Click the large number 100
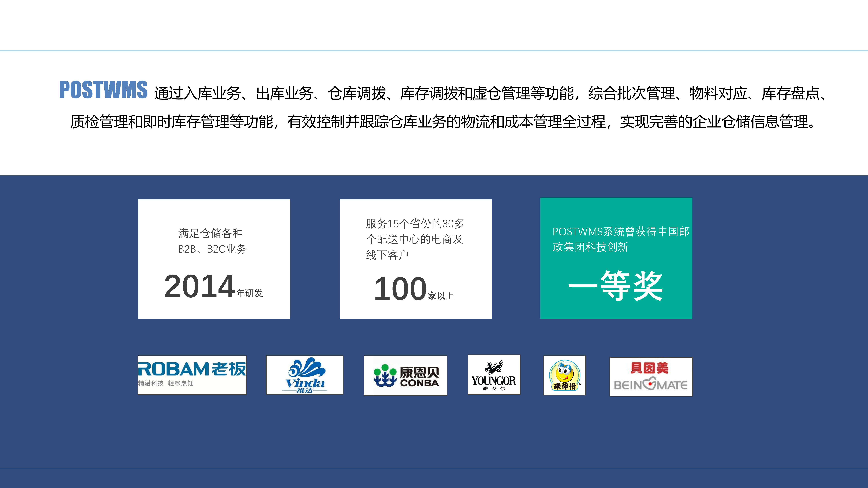The image size is (868, 488). 401,289
